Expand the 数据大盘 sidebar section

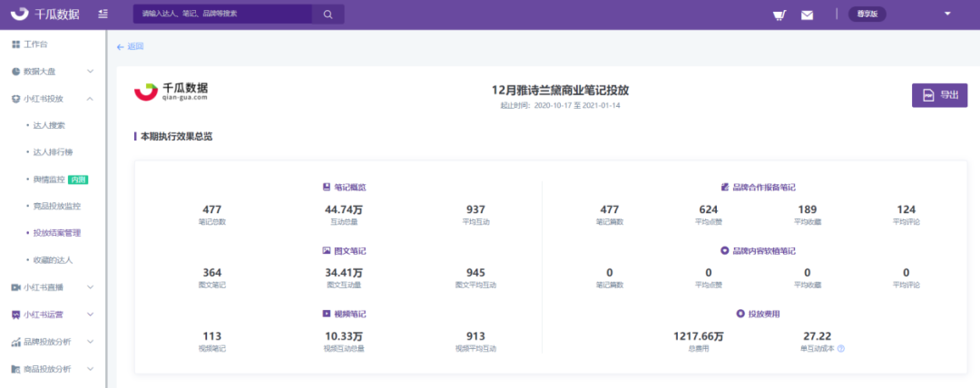click(90, 72)
